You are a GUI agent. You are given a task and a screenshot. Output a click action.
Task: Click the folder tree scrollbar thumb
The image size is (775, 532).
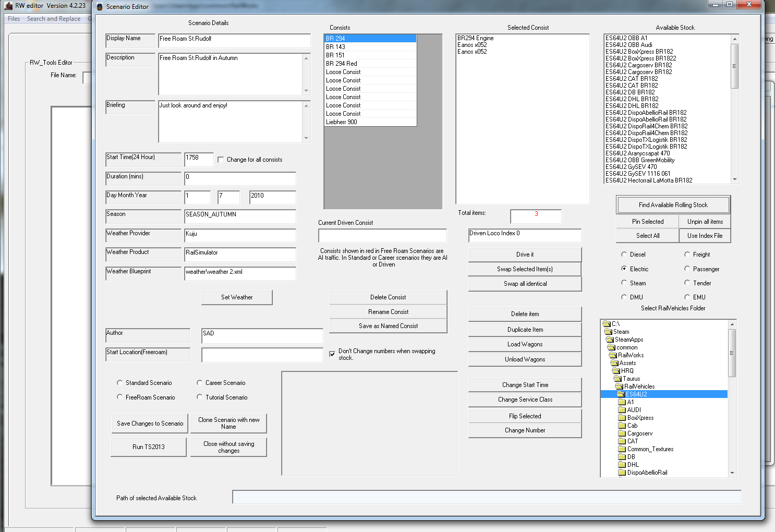[732, 352]
